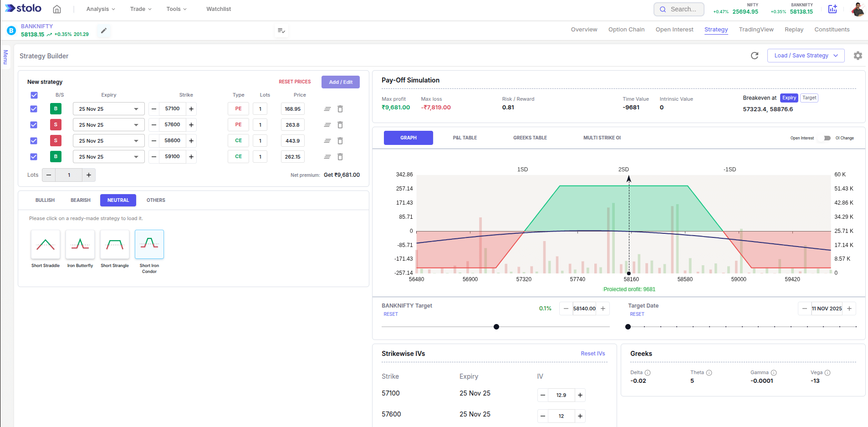Click the pencil edit icon beside BANKNIFTY
Screen dimensions: 868x427
(x=104, y=31)
